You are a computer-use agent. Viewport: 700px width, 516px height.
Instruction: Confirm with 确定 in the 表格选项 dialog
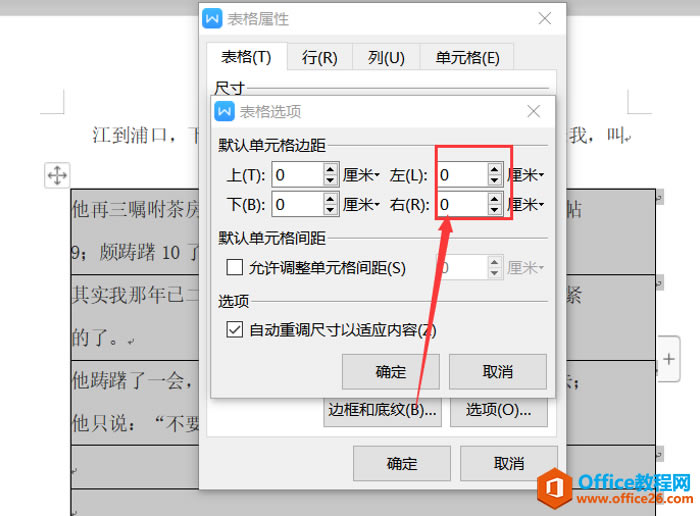click(x=391, y=371)
